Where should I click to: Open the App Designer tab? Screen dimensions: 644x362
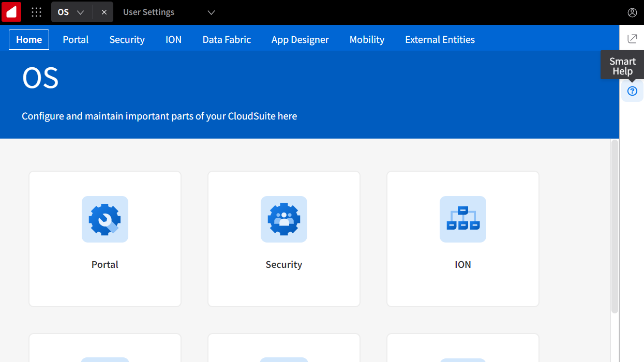point(300,40)
